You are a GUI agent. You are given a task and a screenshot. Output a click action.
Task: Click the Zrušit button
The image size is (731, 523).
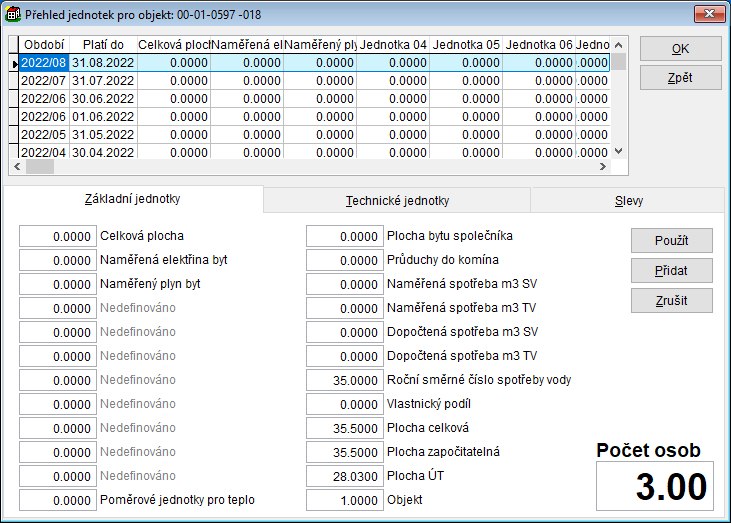point(671,300)
